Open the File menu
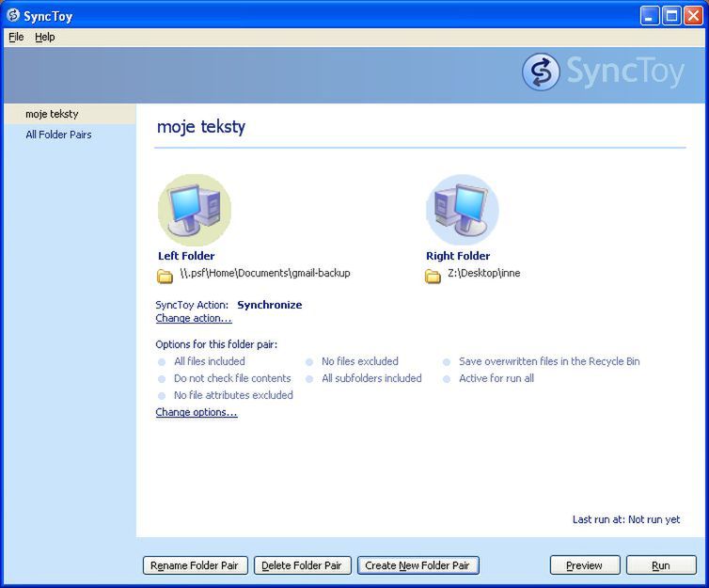 (x=16, y=37)
